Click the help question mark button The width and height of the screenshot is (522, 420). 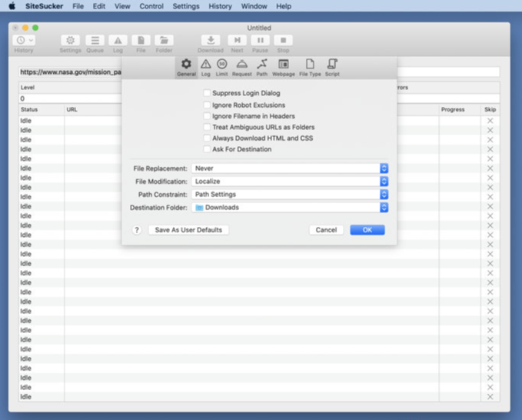(x=137, y=230)
